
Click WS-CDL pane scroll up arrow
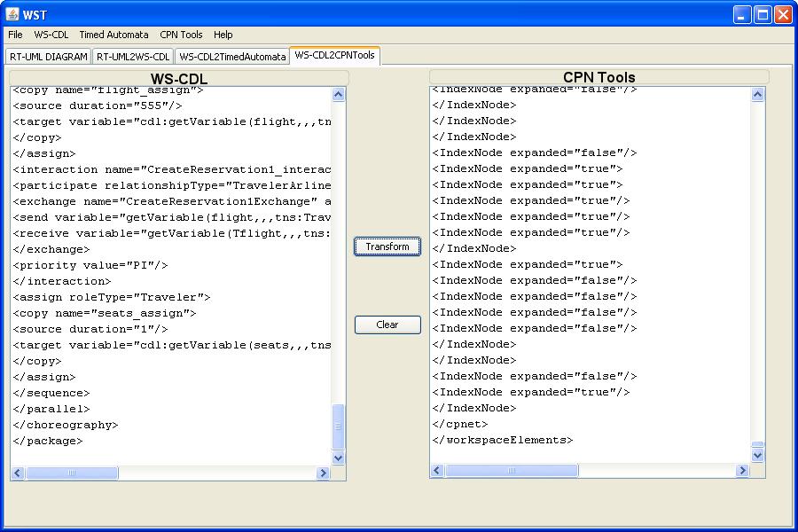[x=339, y=95]
